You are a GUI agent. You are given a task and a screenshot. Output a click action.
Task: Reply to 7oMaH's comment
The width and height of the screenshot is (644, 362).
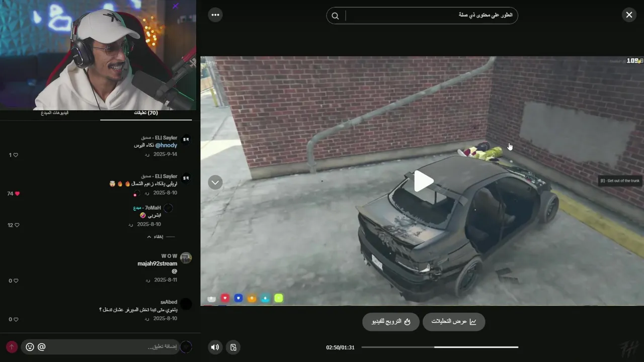point(131,224)
